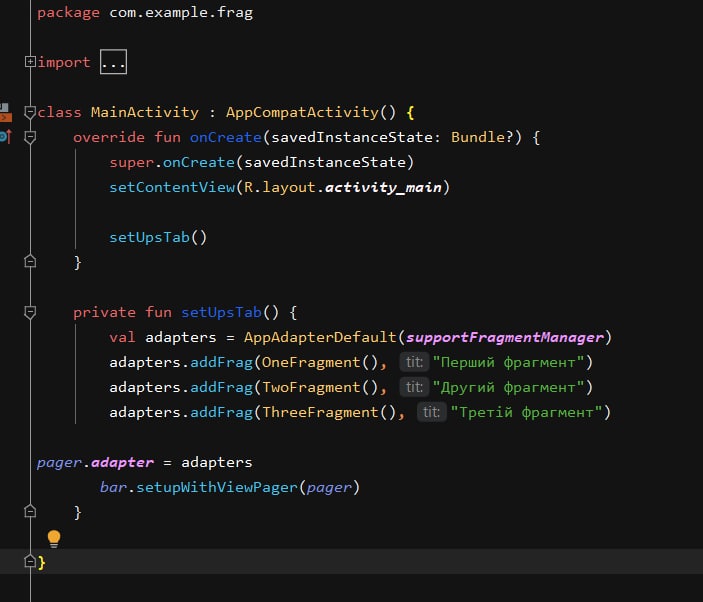Click OneFragment() constructor
The width and height of the screenshot is (703, 602).
click(x=320, y=362)
